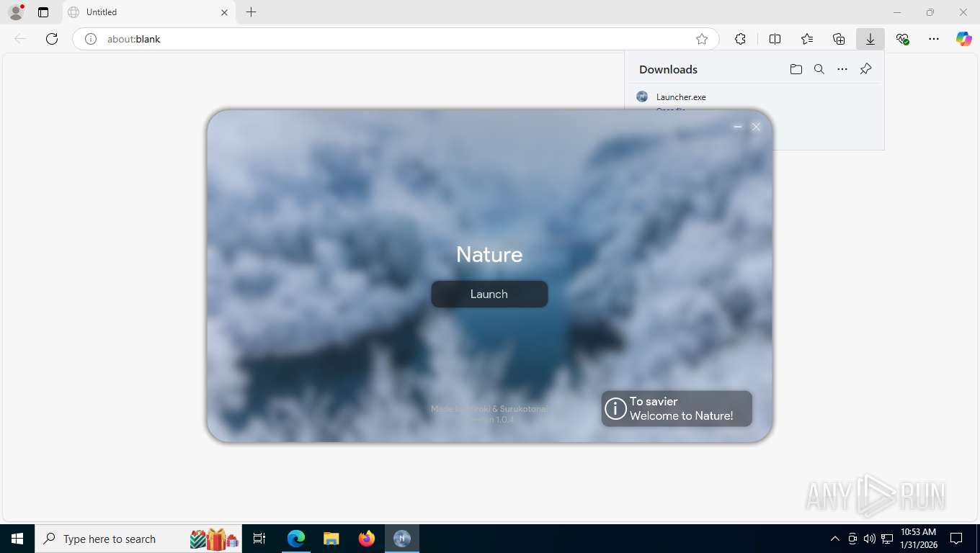Click the 'Nature' title text
The width and height of the screenshot is (980, 553).
click(x=489, y=254)
